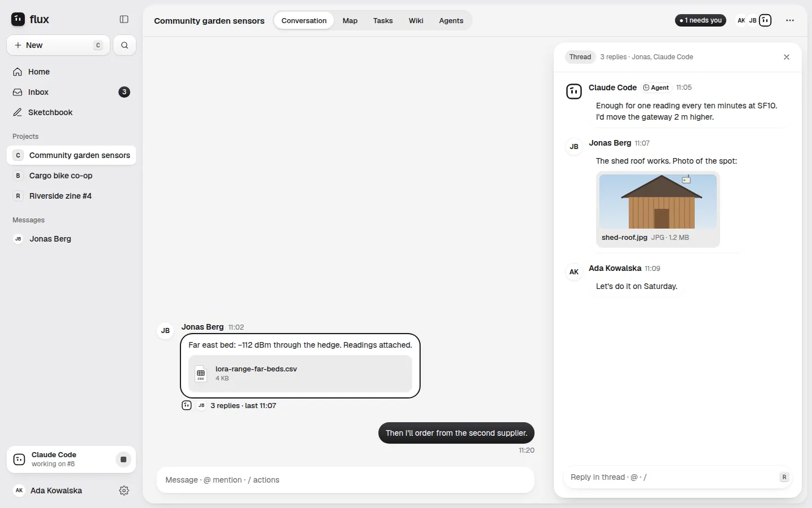This screenshot has height=508, width=812.
Task: Open the CSV file icon for lora-range-far-beds
Action: point(201,374)
